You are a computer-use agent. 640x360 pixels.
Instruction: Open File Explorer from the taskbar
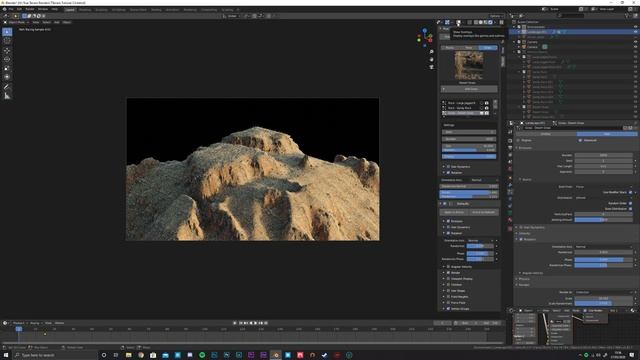(x=128, y=355)
